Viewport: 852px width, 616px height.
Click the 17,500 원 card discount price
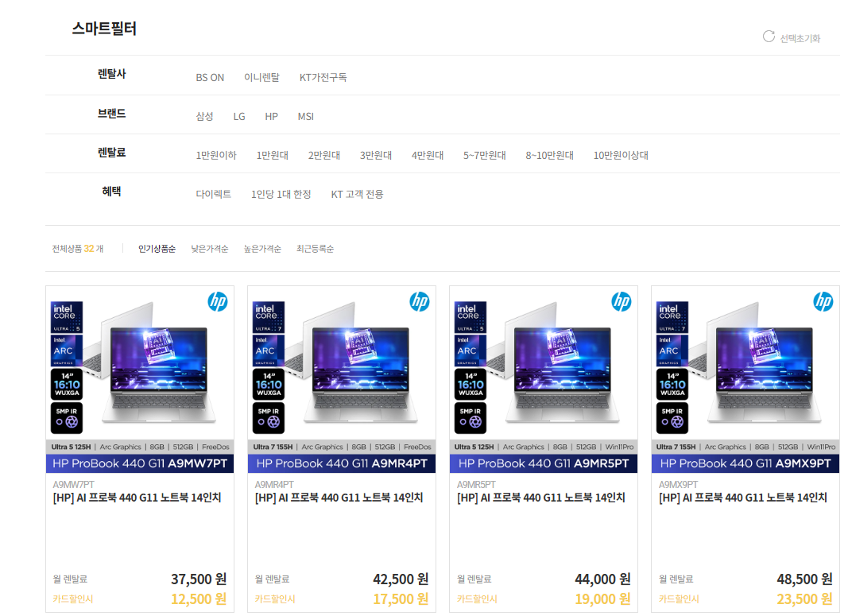coord(401,599)
